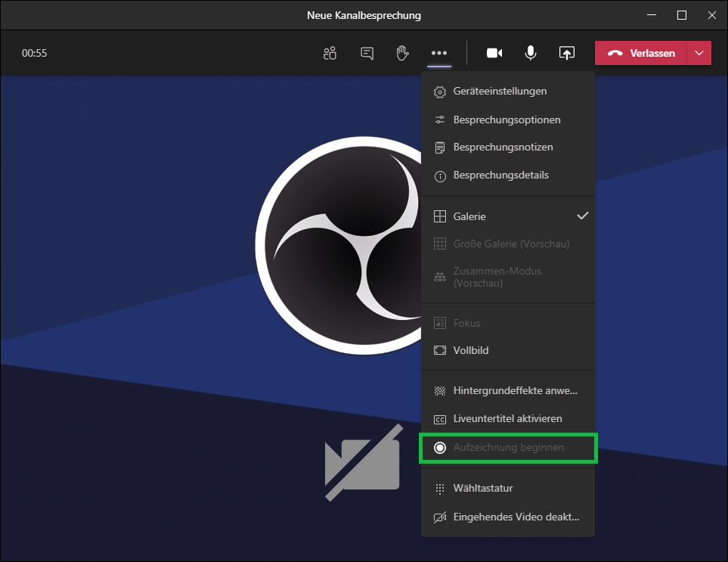Switch to Vollbild mode
This screenshot has width=728, height=562.
click(x=508, y=351)
